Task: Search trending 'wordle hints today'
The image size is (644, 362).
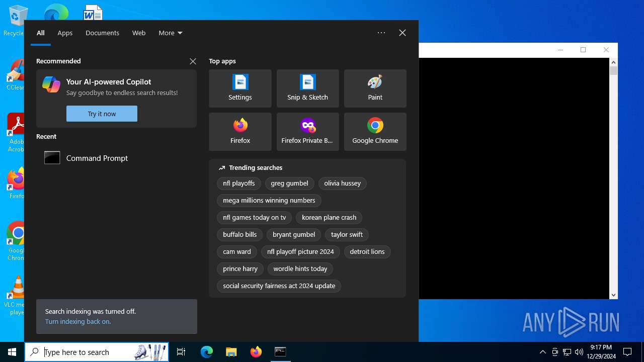Action: click(x=300, y=269)
